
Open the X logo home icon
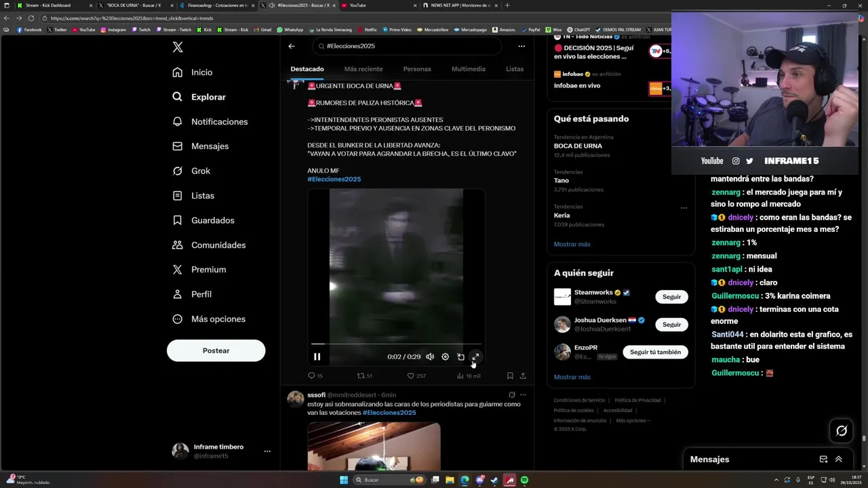click(178, 47)
